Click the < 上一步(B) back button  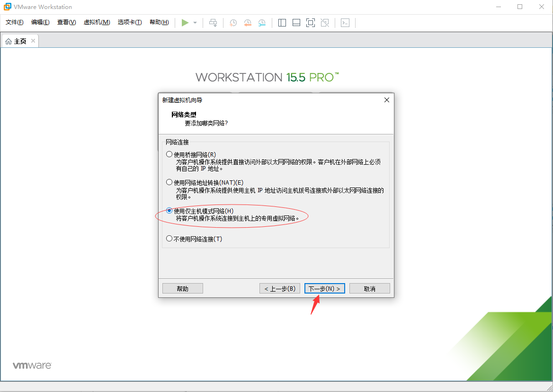[280, 288]
